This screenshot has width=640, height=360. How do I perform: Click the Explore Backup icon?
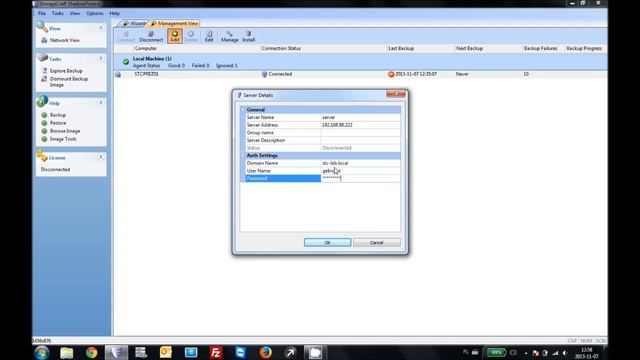coord(44,71)
